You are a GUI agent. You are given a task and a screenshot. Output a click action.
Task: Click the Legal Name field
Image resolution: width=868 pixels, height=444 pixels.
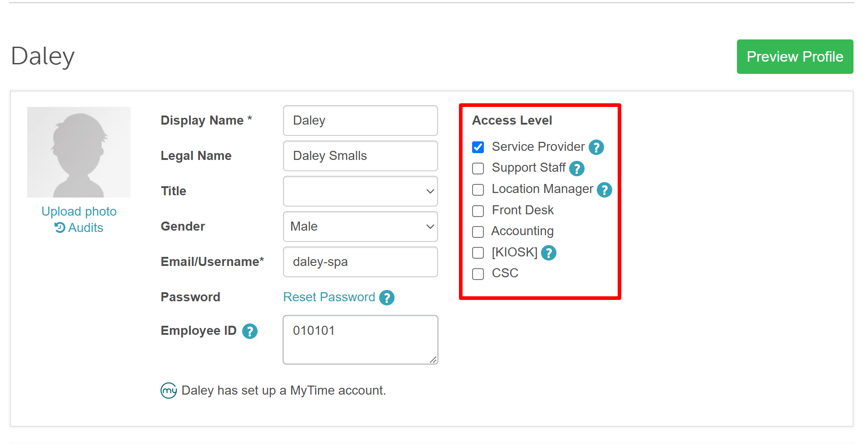pos(361,156)
